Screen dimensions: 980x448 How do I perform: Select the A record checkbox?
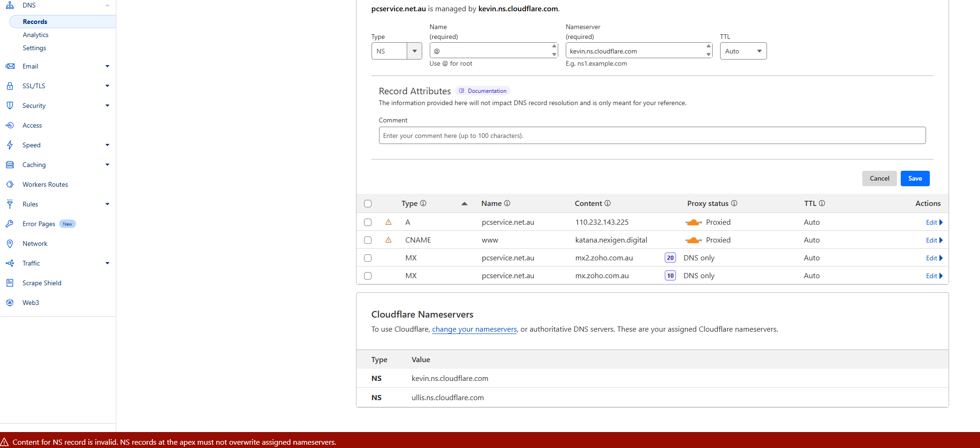pos(368,222)
